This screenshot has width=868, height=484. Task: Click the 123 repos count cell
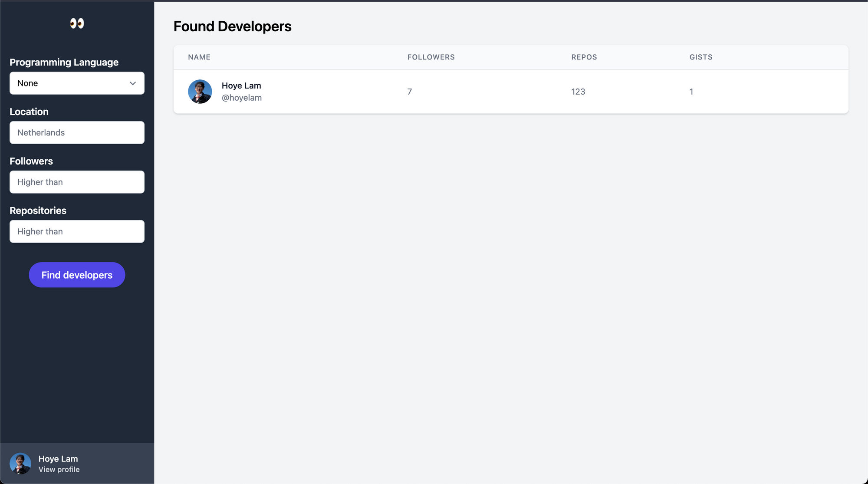[x=578, y=92]
